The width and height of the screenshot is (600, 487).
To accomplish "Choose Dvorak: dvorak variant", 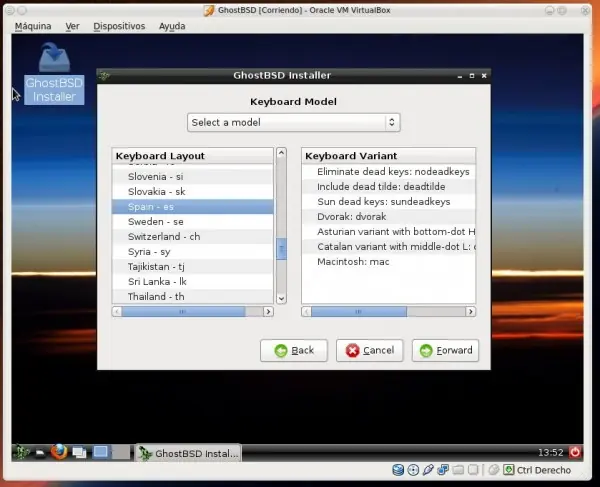I will coord(388,217).
